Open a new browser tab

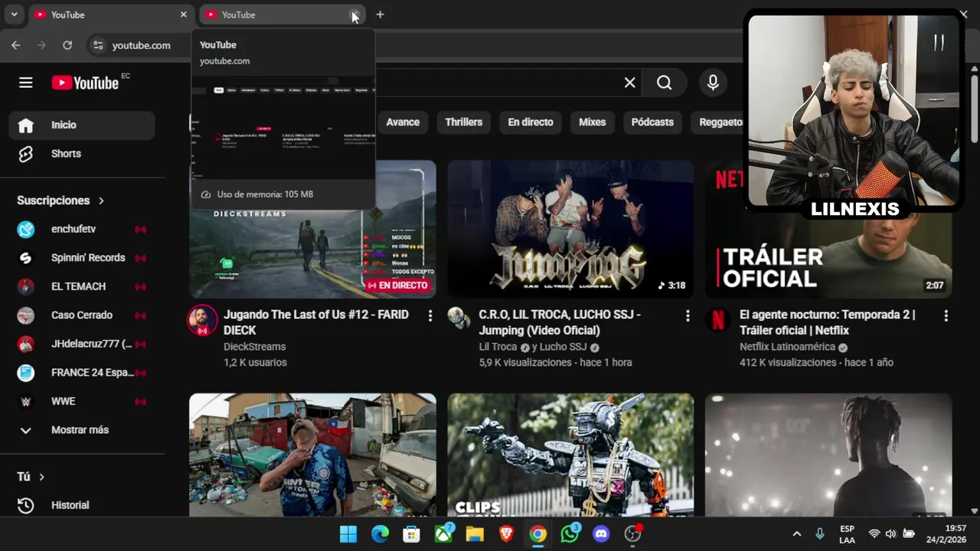click(x=380, y=15)
